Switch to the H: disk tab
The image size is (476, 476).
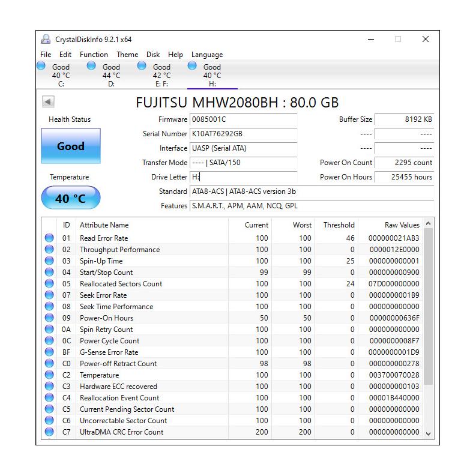(211, 76)
